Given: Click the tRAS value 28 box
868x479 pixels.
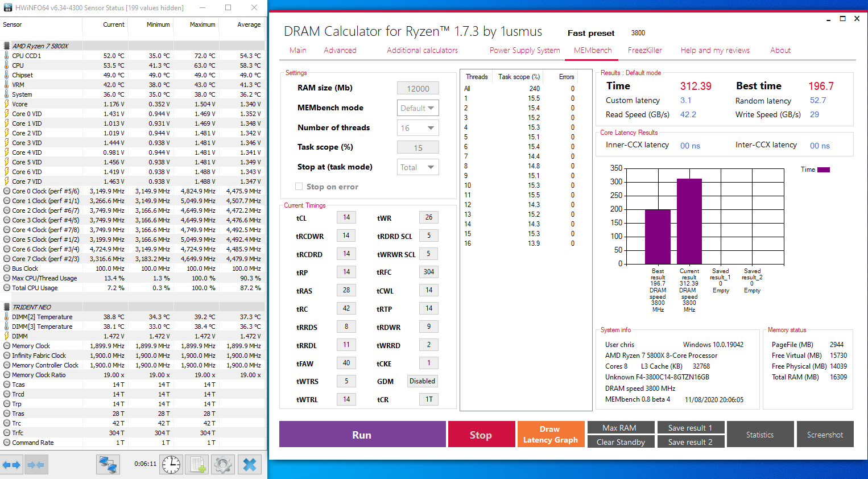Looking at the screenshot, I should click(346, 290).
